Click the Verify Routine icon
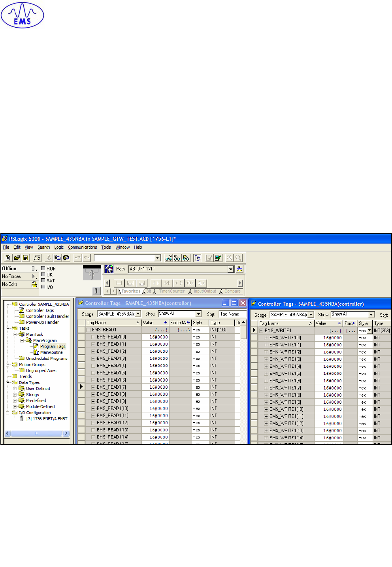The width and height of the screenshot is (392, 567). coord(209,258)
